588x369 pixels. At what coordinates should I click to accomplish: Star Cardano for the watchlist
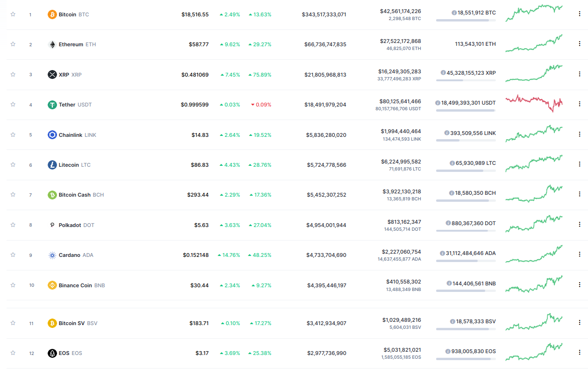13,255
